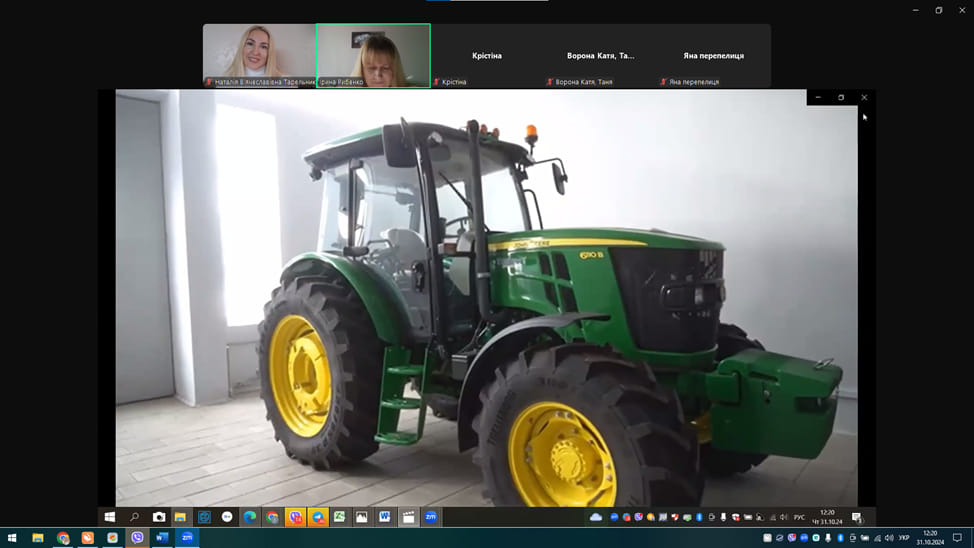Open Zoom on the bottom taskbar
974x548 pixels.
coord(187,537)
